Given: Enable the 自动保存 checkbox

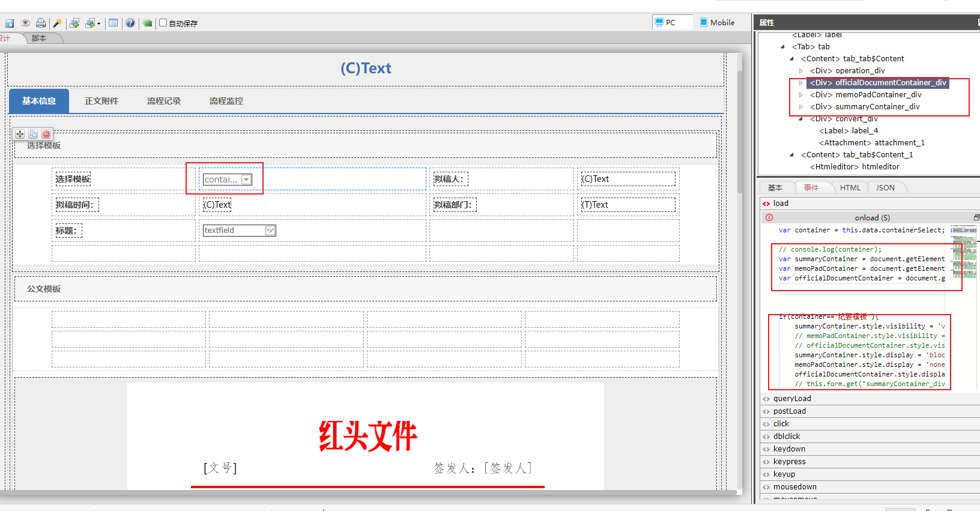Looking at the screenshot, I should pyautogui.click(x=163, y=23).
